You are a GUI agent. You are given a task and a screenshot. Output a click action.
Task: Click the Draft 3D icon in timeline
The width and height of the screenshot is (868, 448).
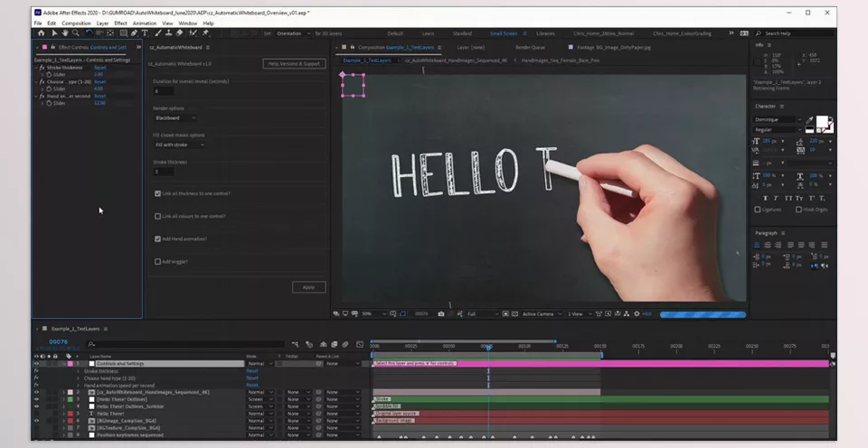coord(309,344)
